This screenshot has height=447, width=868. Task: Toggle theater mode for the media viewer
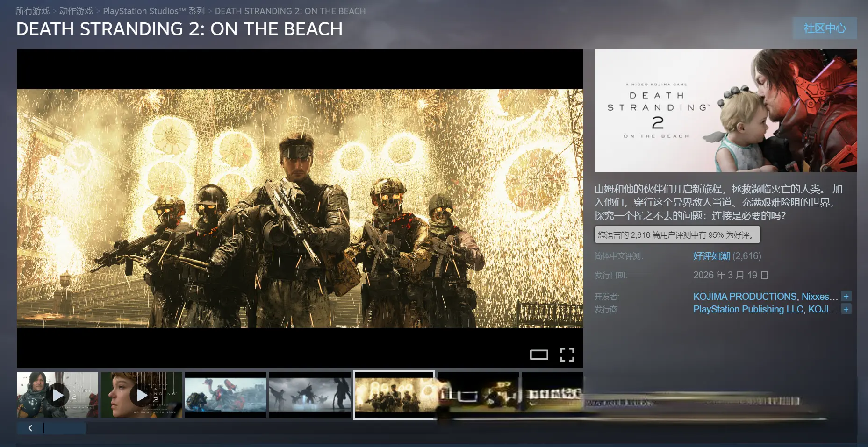coord(538,355)
